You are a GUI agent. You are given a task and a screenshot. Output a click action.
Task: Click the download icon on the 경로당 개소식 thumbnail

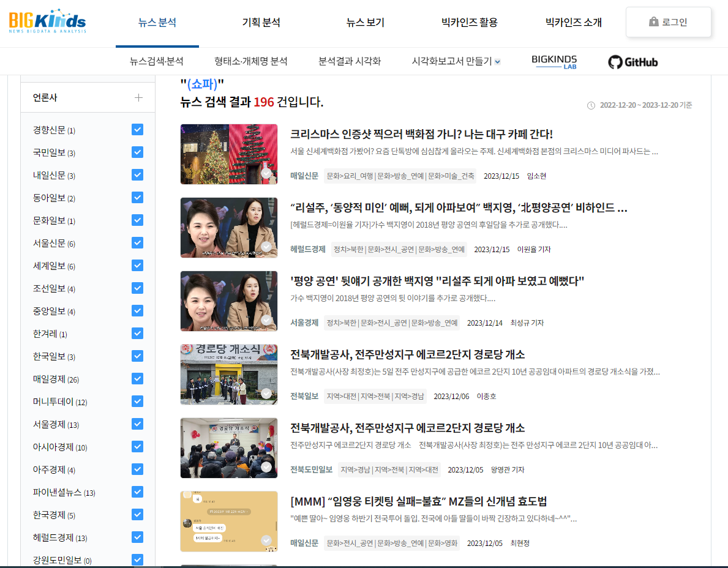pos(266,395)
